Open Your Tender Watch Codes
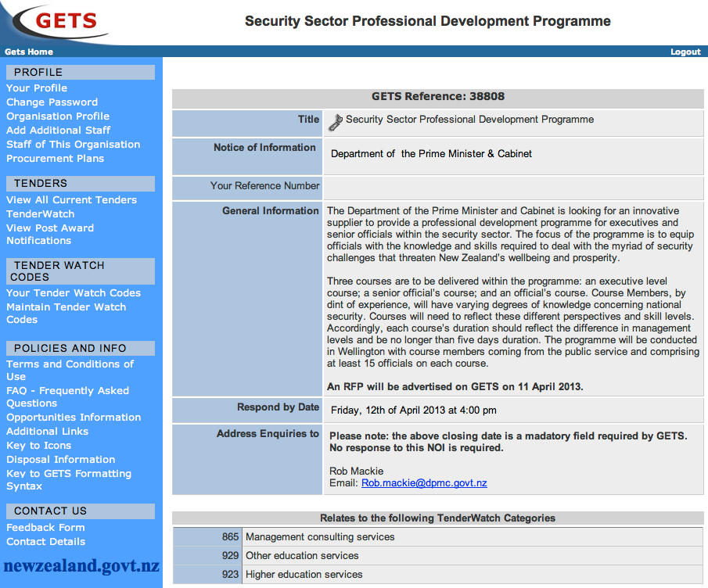 74,293
